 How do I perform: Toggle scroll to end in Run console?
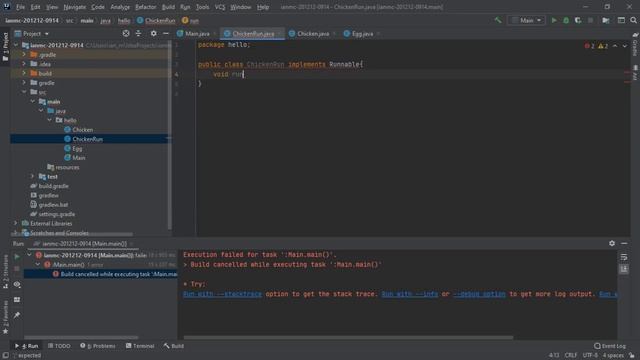click(x=624, y=269)
